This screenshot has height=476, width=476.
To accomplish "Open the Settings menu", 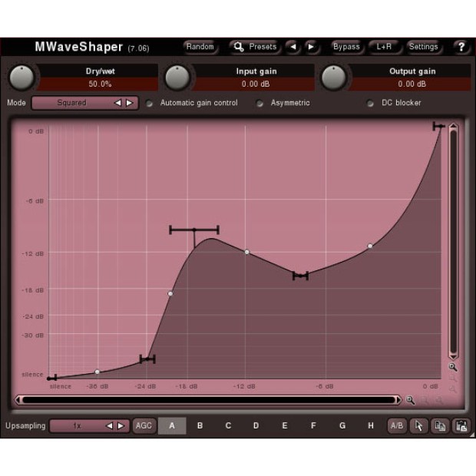I will click(x=424, y=47).
